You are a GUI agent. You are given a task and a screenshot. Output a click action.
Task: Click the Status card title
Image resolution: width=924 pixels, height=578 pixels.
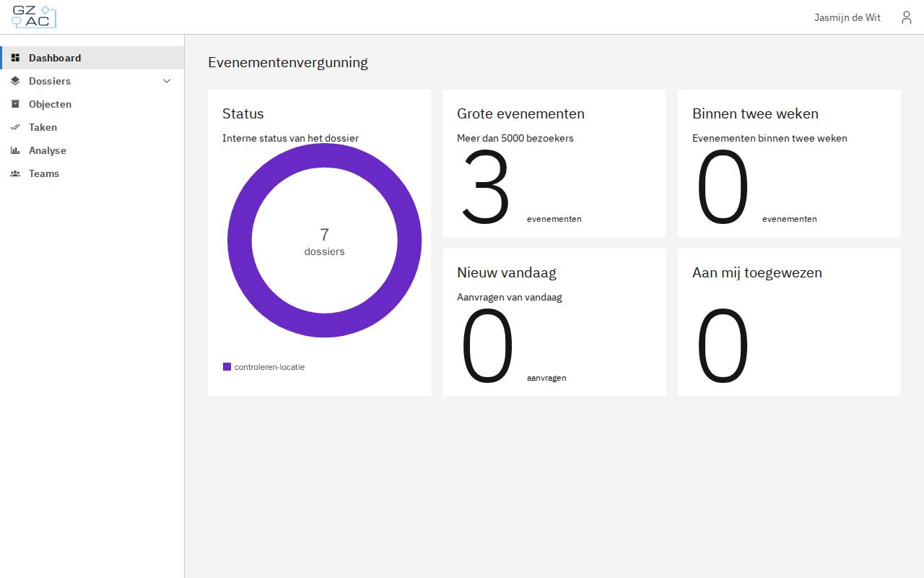(x=243, y=113)
